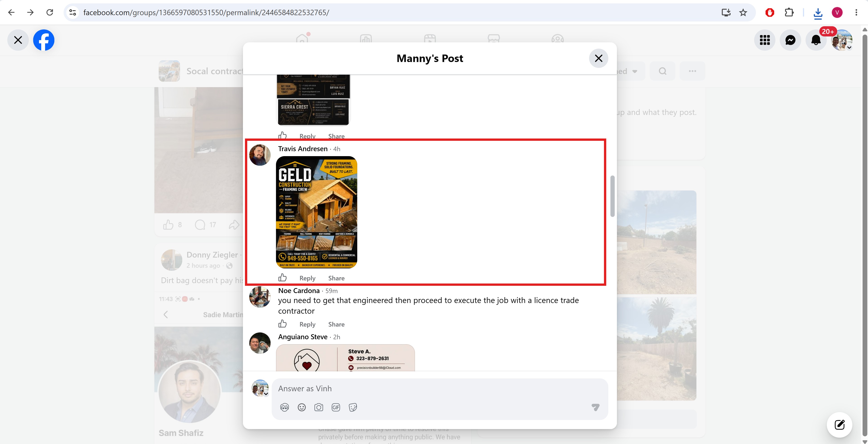
Task: Open the account profile menu
Action: click(842, 40)
